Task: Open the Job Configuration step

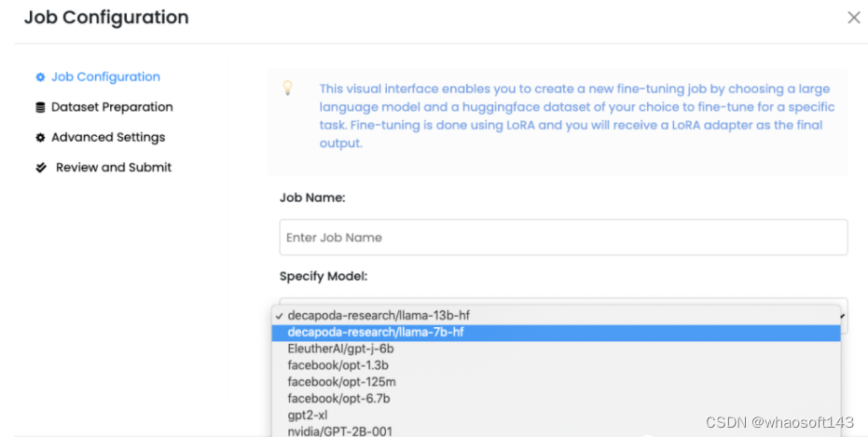Action: point(105,77)
